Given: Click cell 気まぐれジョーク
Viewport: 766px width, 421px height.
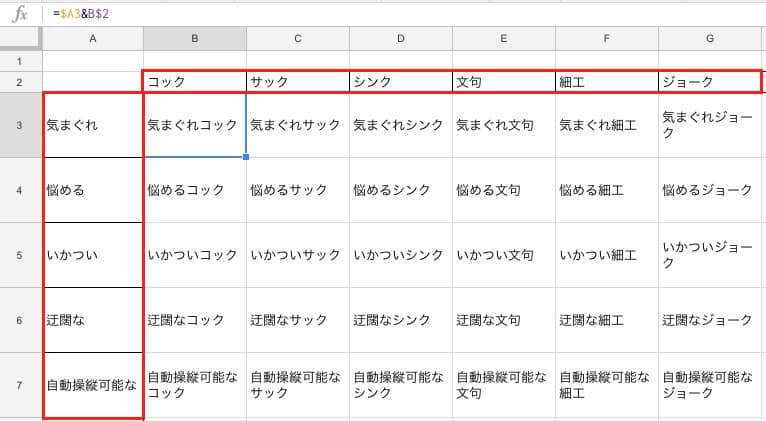Looking at the screenshot, I should 710,125.
